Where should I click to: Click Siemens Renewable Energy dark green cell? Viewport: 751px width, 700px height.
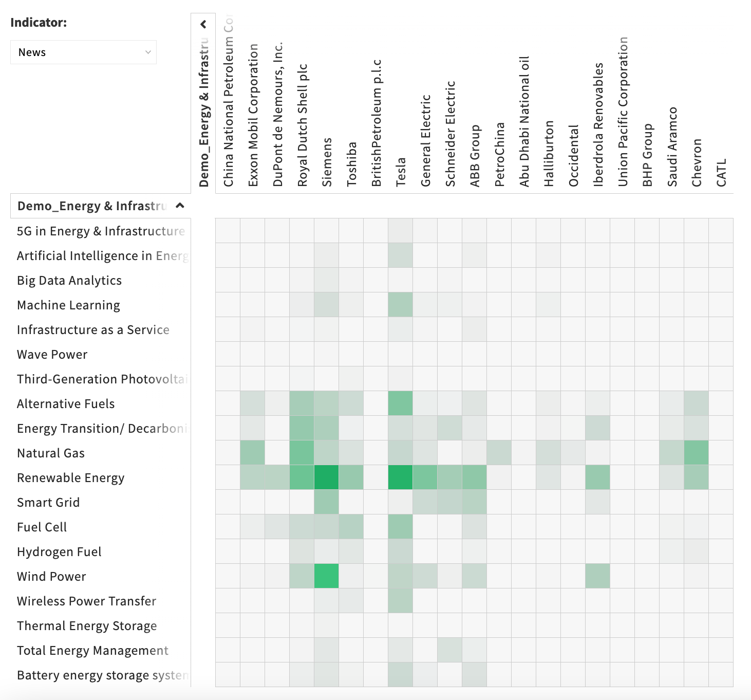coord(327,477)
